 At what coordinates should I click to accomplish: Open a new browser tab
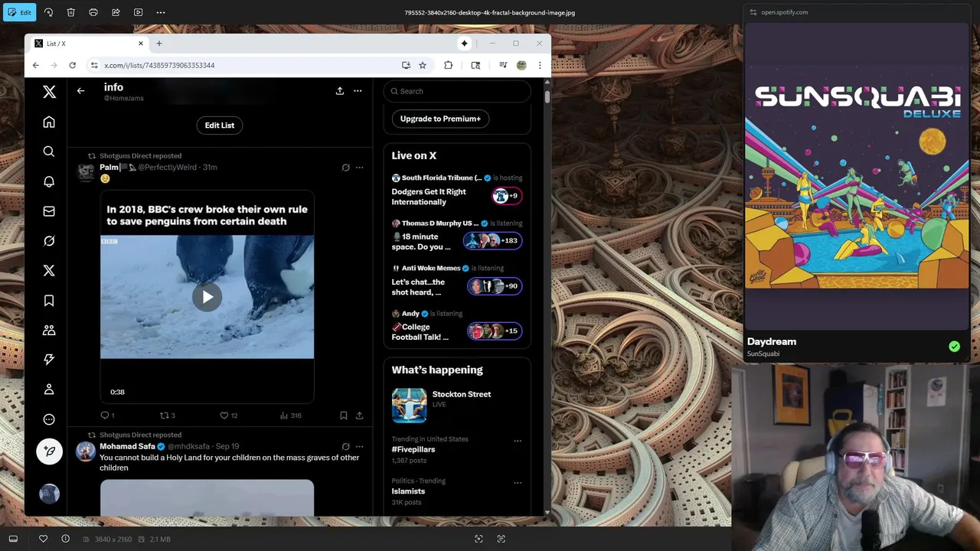pos(158,44)
